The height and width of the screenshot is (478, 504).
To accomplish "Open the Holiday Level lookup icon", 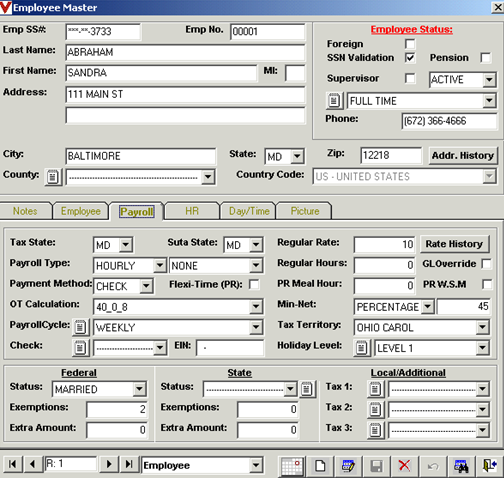I will click(361, 348).
